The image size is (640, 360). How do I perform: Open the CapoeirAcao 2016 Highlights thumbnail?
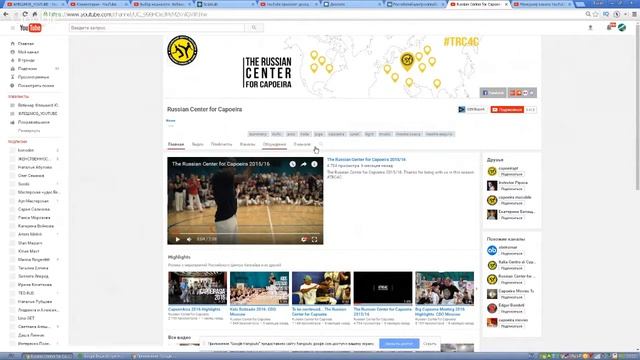tap(198, 288)
